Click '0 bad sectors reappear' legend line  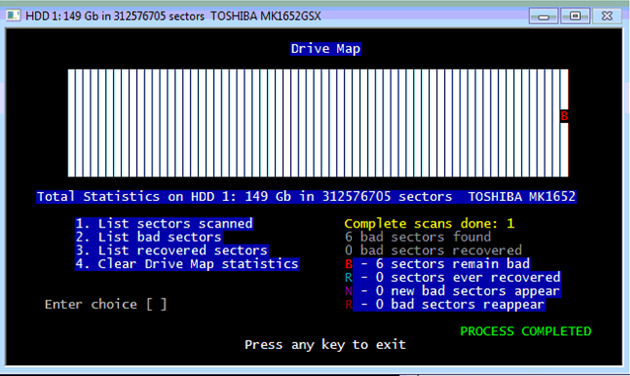tap(445, 304)
